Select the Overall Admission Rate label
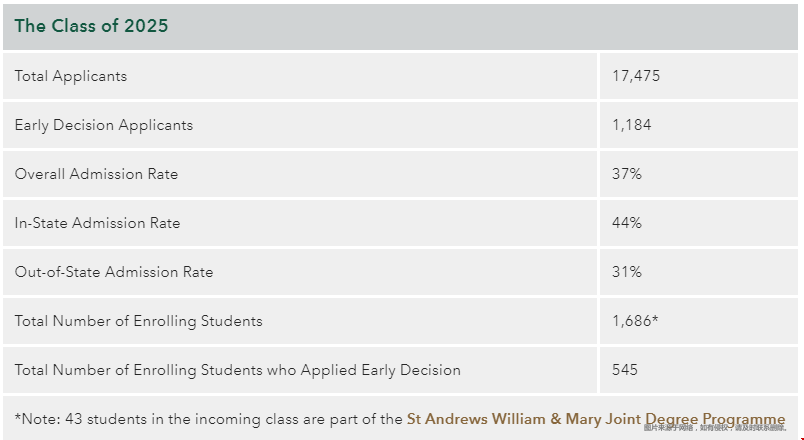Screen dimensions: 804x440 96,174
